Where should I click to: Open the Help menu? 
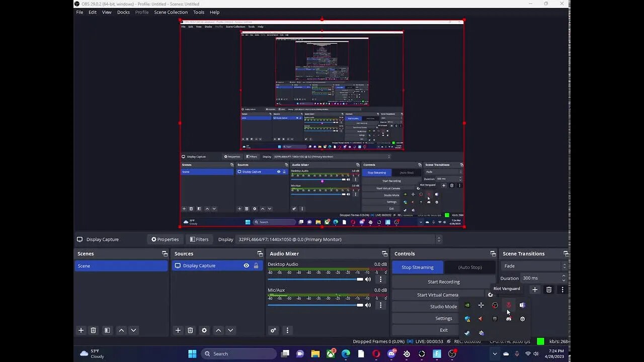[215, 12]
